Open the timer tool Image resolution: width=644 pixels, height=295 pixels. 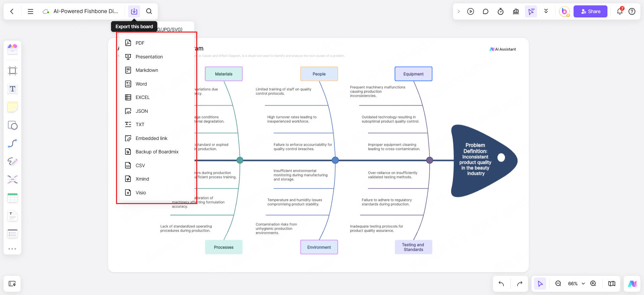[500, 11]
